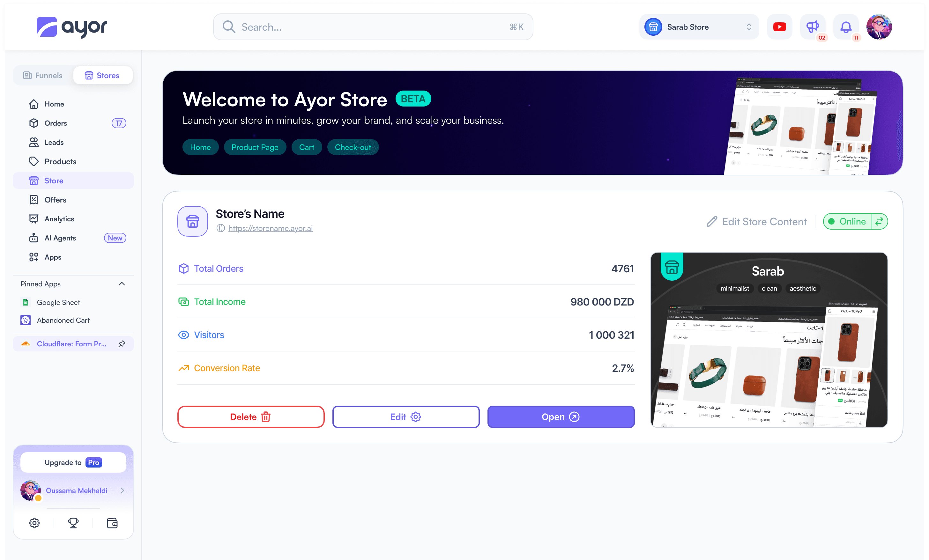This screenshot has height=560, width=929.
Task: Click the trophy achievements icon
Action: (73, 523)
